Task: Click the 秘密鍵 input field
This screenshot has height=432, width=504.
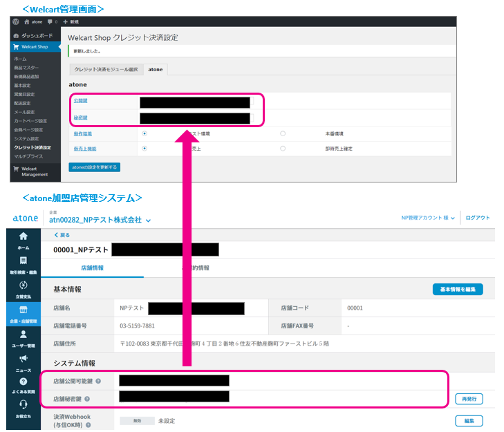Action: point(196,119)
